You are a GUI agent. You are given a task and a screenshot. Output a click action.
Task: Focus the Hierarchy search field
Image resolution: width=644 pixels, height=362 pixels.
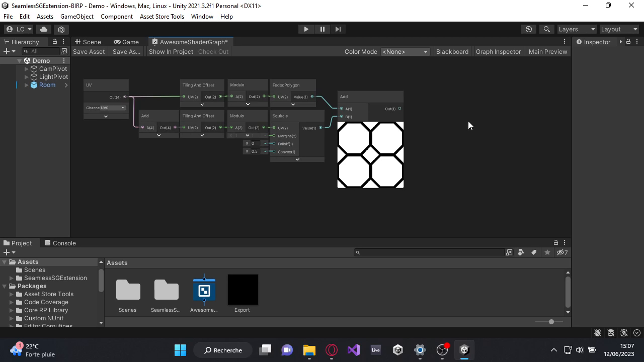click(41, 51)
